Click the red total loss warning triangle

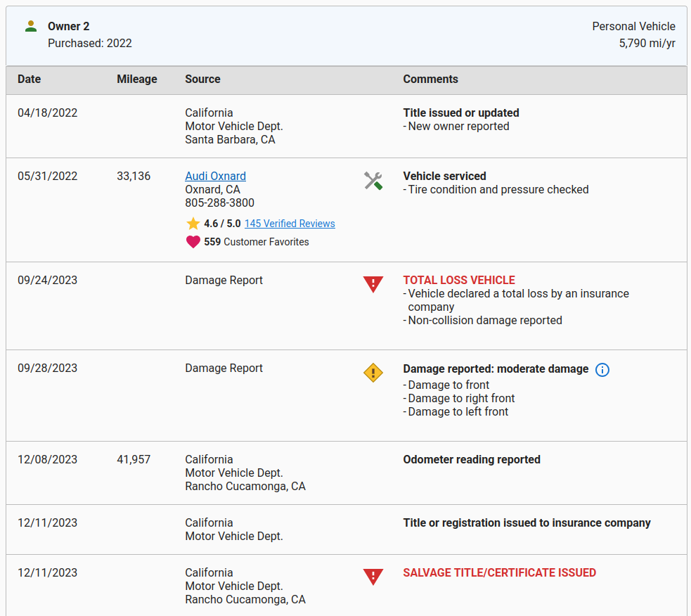373,284
